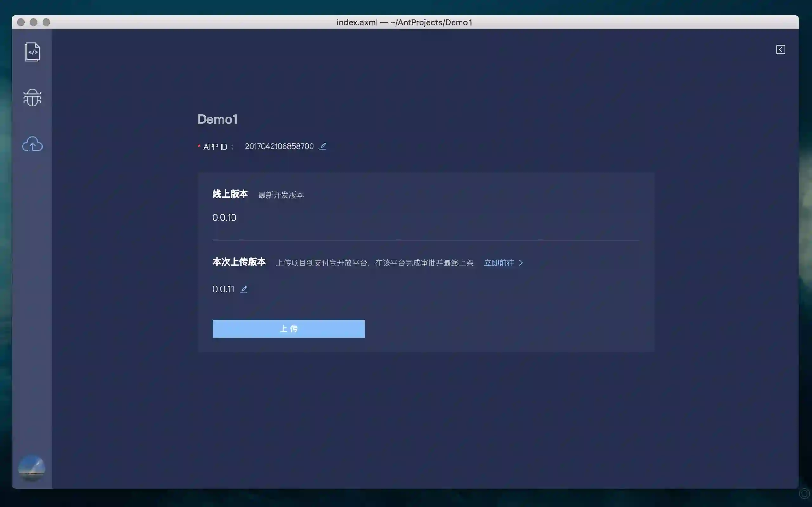Viewport: 812px width, 507px height.
Task: Collapse panel using top-right arrow box icon
Action: click(x=781, y=50)
